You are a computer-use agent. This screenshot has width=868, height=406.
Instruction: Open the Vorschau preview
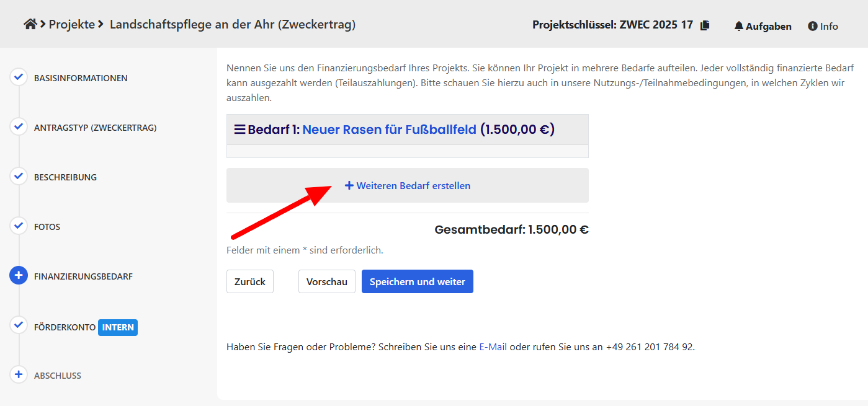326,281
